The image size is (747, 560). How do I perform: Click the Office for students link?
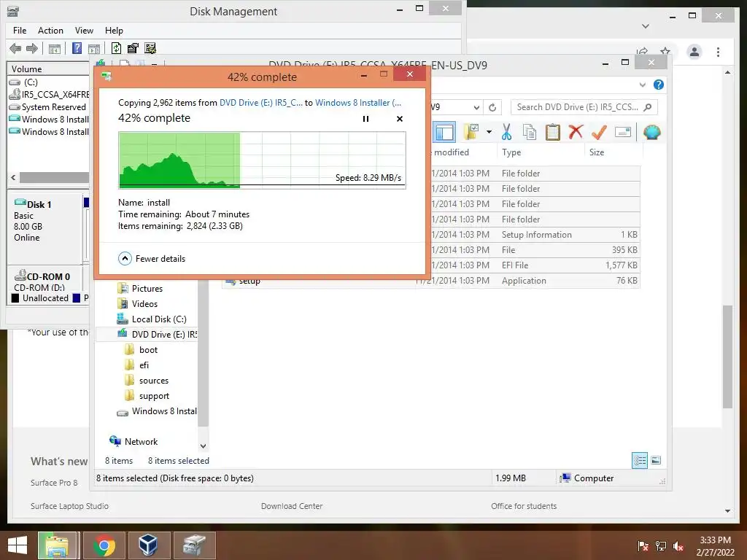click(x=524, y=506)
